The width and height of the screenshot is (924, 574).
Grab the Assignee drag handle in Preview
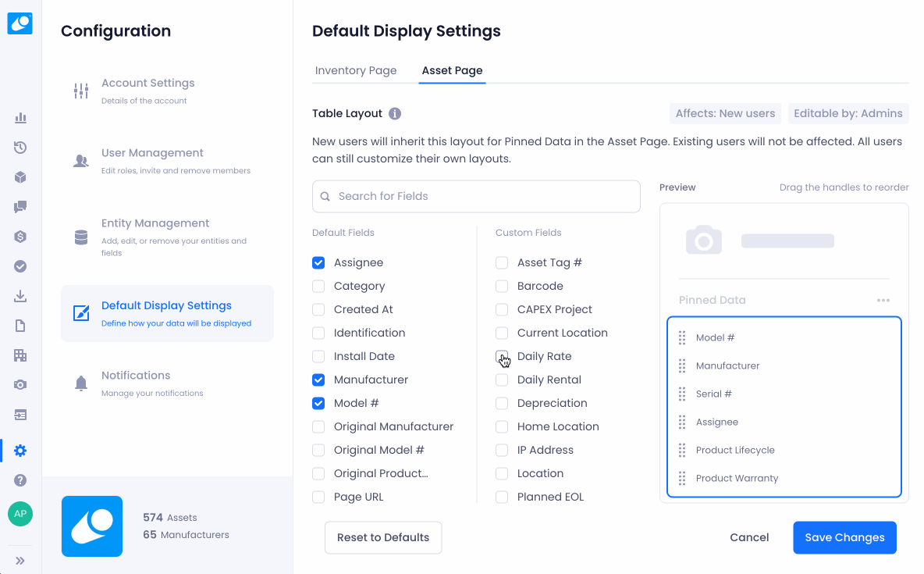[682, 422]
